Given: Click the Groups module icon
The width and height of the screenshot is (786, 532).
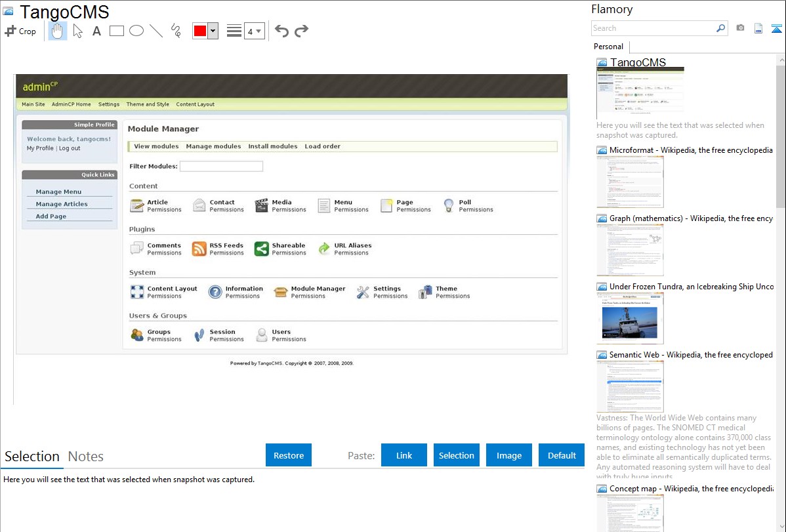Looking at the screenshot, I should tap(137, 335).
